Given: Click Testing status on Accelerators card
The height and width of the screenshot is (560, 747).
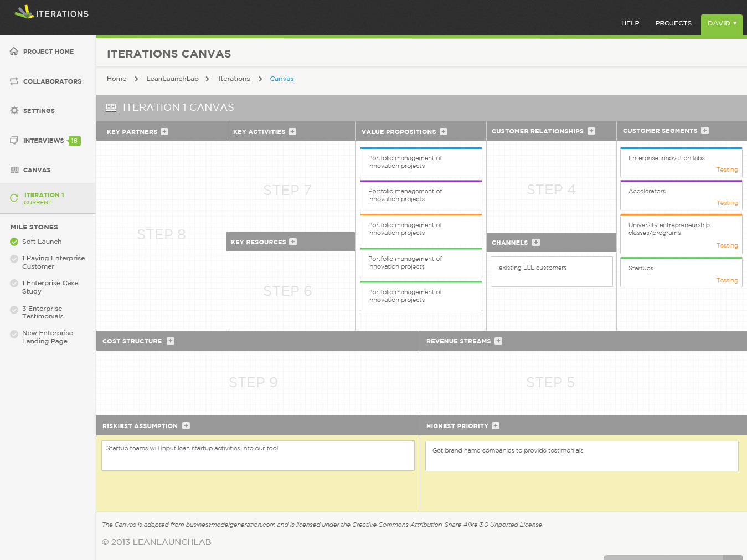Looking at the screenshot, I should tap(727, 203).
